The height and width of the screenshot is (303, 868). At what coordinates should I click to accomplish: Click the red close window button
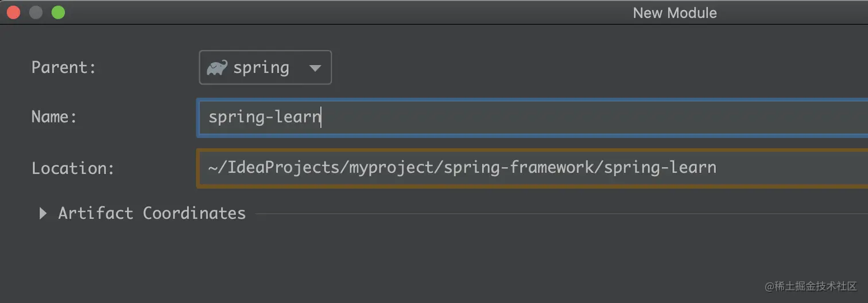click(x=13, y=12)
